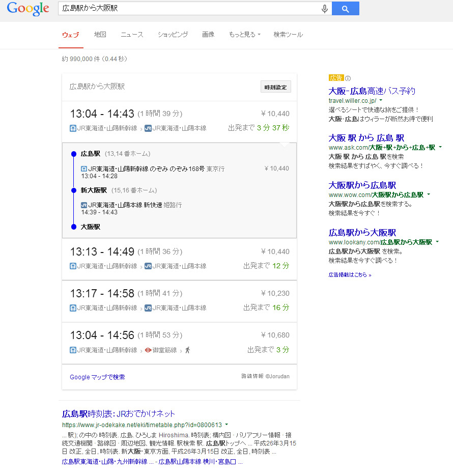Expand the 13:17 - 14:58 route
Viewport: 453px width, 476px height.
(x=179, y=301)
